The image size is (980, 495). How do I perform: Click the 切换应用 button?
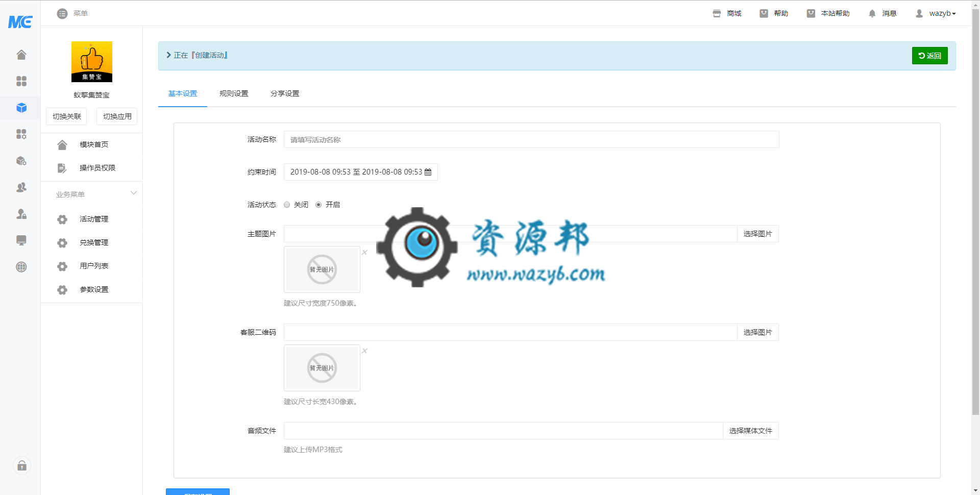[x=117, y=116]
